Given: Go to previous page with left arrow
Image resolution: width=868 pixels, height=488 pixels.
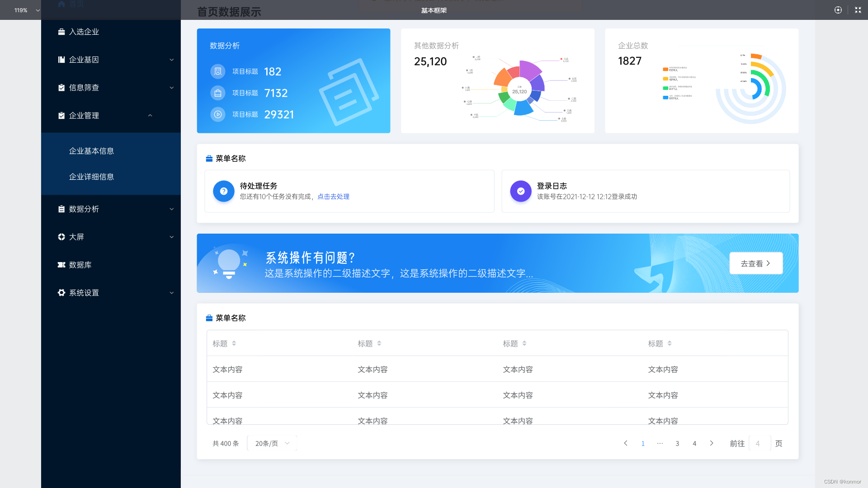Looking at the screenshot, I should click(x=626, y=443).
